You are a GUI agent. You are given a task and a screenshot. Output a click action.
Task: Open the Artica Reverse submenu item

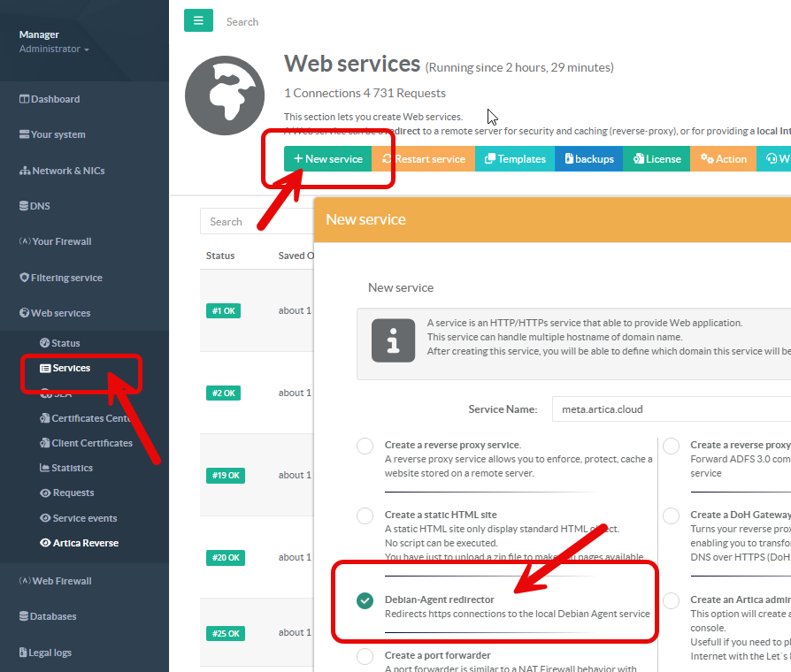[x=85, y=543]
